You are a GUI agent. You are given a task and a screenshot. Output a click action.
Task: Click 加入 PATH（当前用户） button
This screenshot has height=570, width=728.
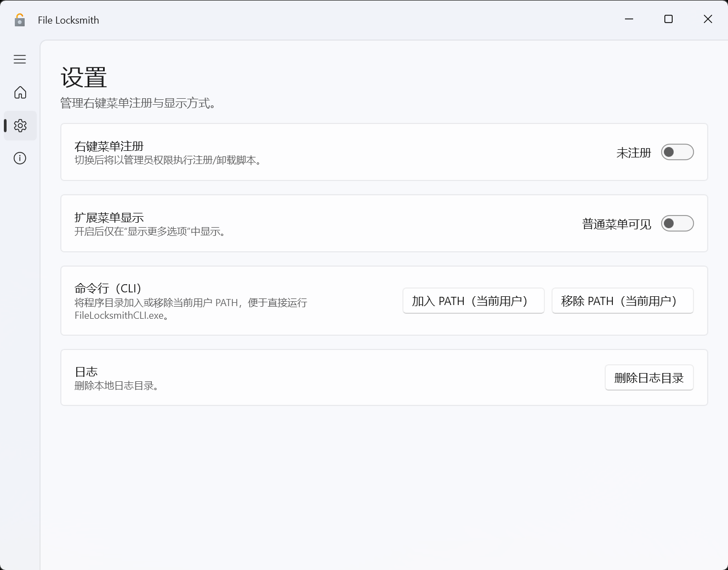474,301
